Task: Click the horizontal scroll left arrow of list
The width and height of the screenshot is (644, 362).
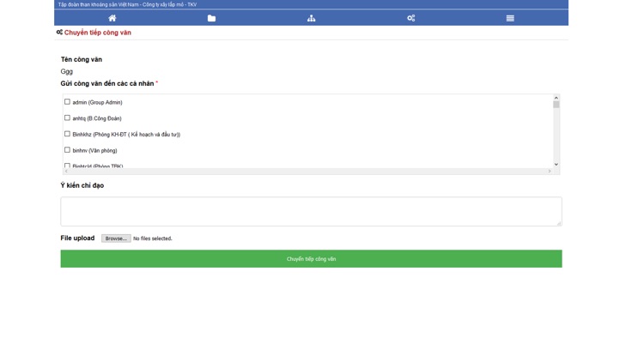Action: click(66, 172)
